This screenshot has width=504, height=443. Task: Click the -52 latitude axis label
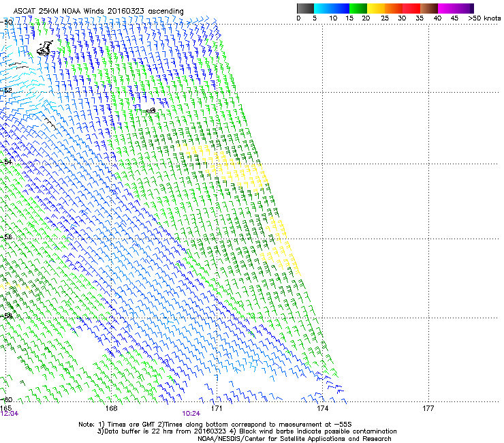6,91
